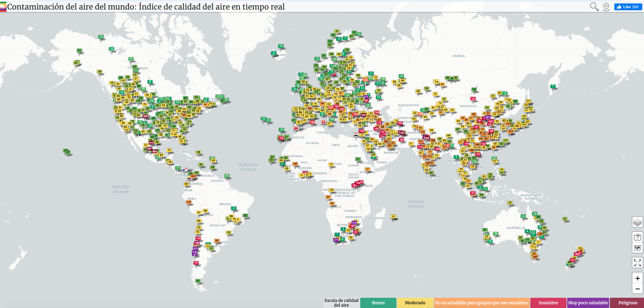Click the Muy poco saludable legend entry

point(588,303)
